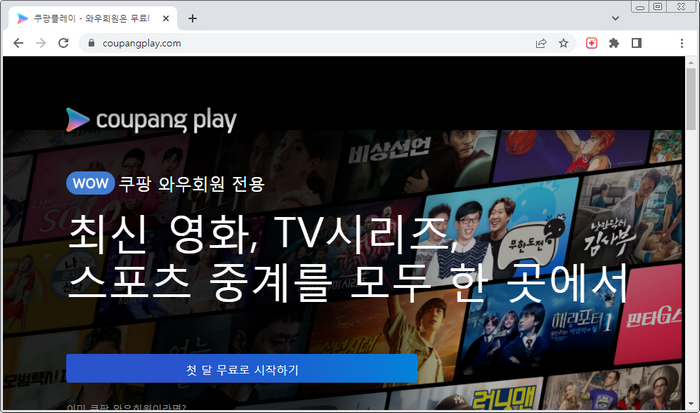Click the browser forward arrow

coord(41,43)
